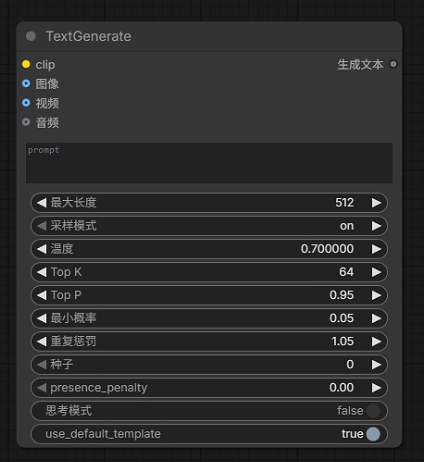Decrease 温度 with left arrow

tap(42, 249)
